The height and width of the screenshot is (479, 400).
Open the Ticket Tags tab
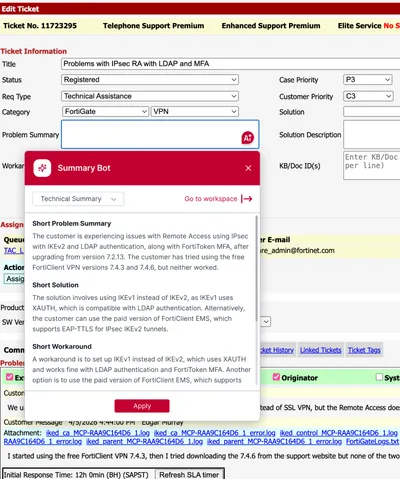coord(364,350)
